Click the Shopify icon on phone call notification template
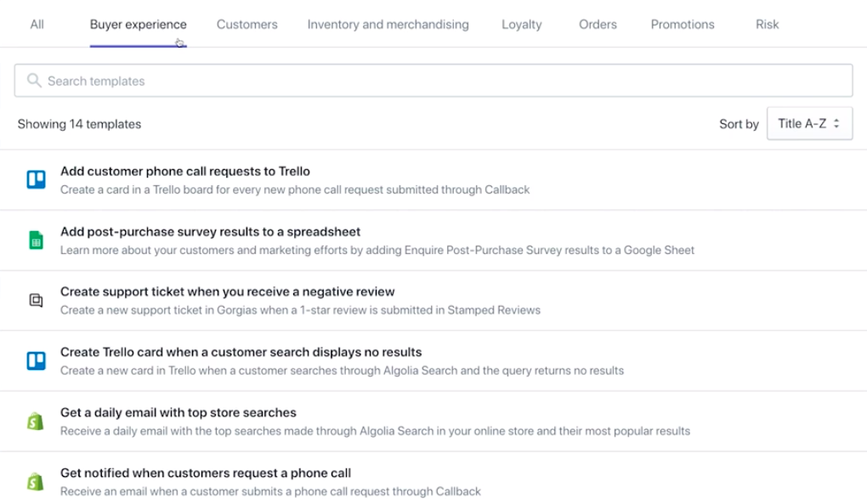 35,480
